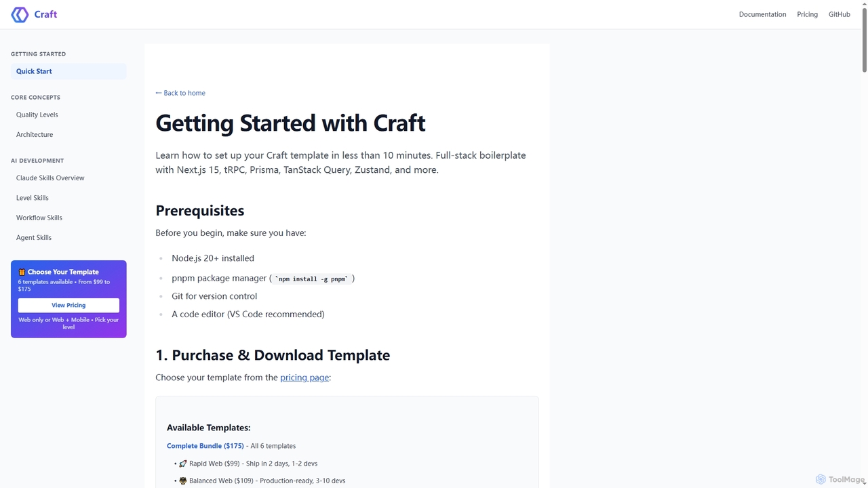Follow the Back to home link
This screenshot has height=488, width=868.
pos(180,93)
